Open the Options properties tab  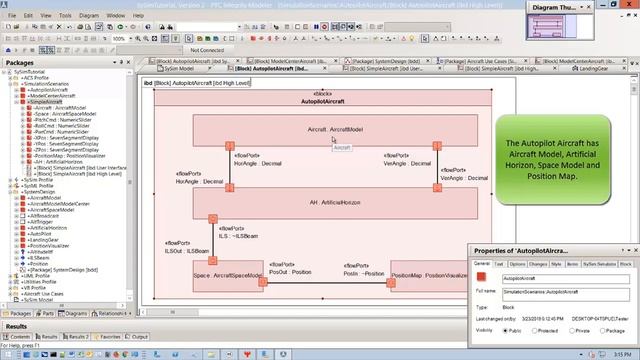coord(517,264)
